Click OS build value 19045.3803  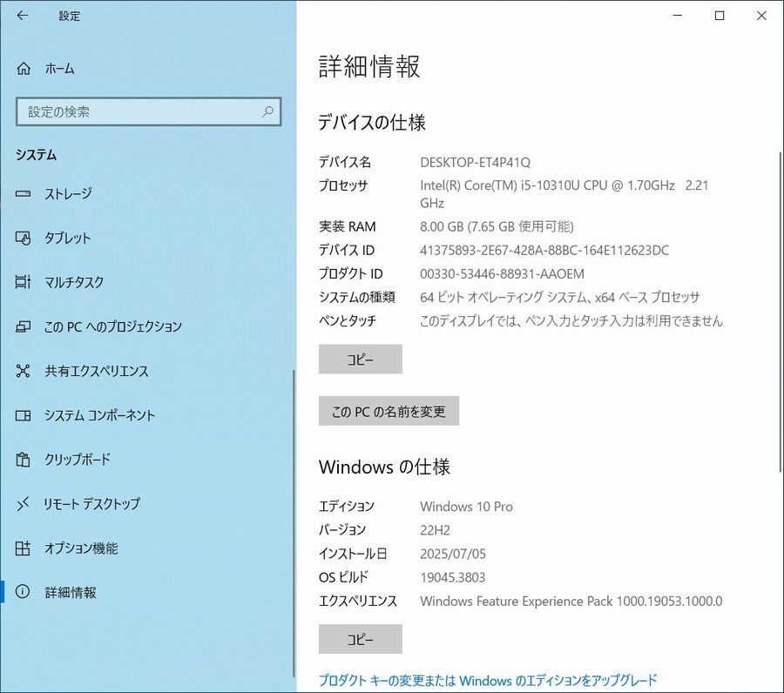pyautogui.click(x=452, y=577)
